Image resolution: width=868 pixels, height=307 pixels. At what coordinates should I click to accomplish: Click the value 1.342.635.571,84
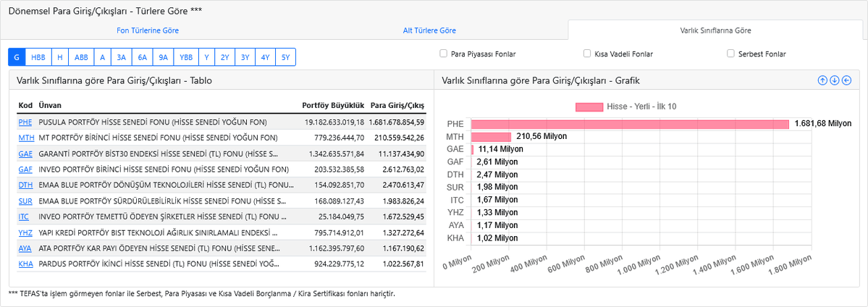pos(336,153)
